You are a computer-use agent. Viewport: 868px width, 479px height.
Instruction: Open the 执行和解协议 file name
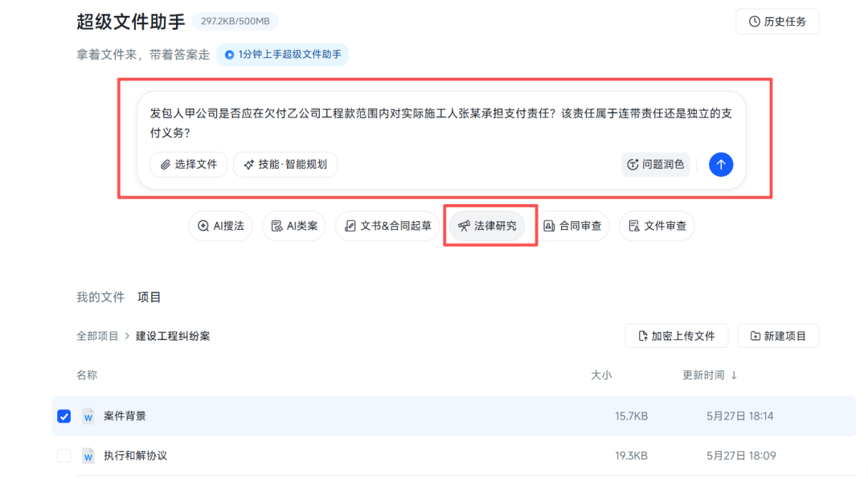(x=135, y=456)
